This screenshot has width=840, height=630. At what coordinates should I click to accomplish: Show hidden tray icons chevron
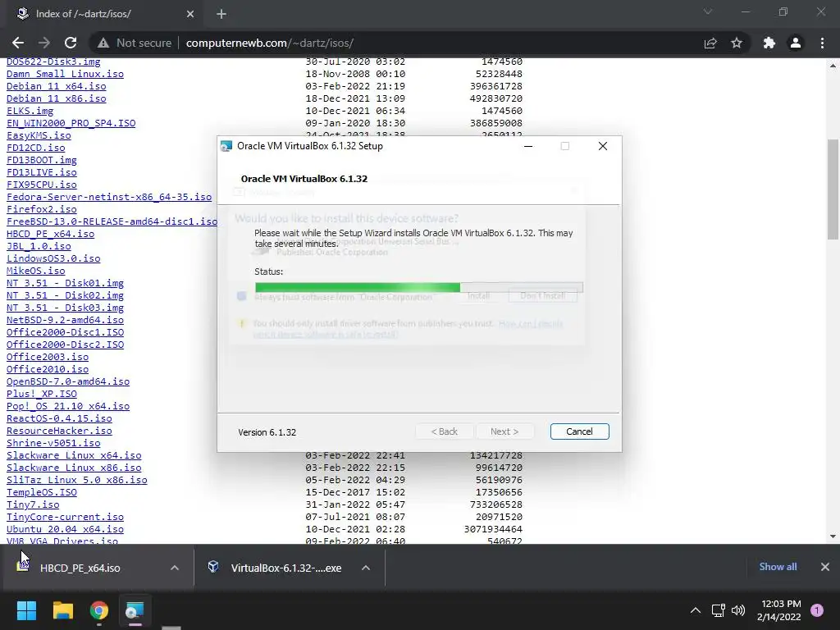(x=696, y=610)
